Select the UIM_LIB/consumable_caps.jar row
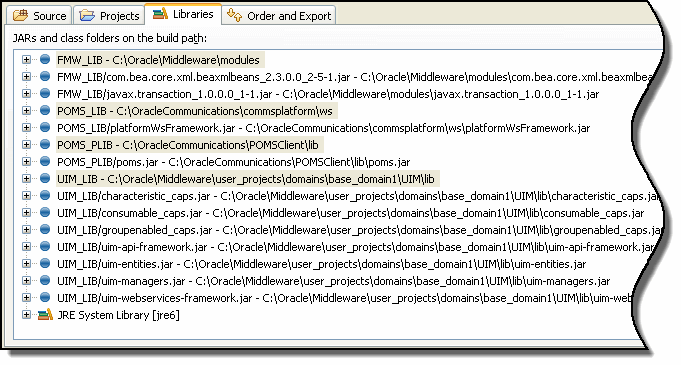This screenshot has width=681, height=365. 350,213
